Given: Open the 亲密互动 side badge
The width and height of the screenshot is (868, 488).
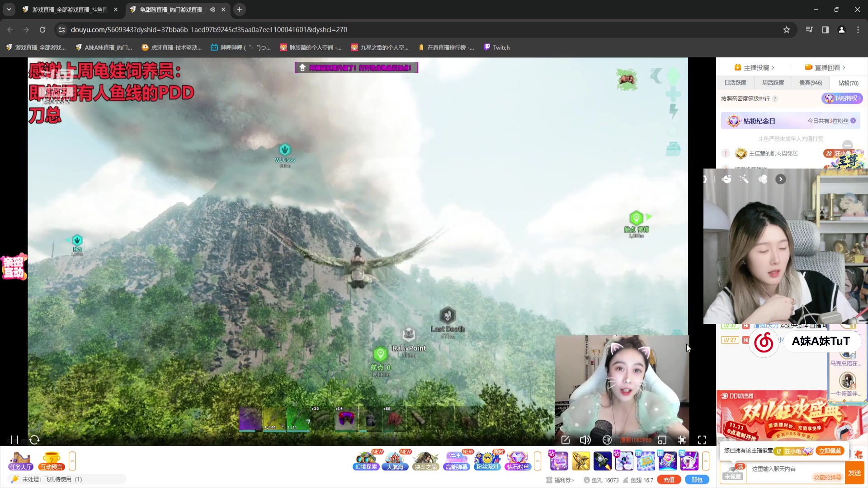Looking at the screenshot, I should click(14, 267).
